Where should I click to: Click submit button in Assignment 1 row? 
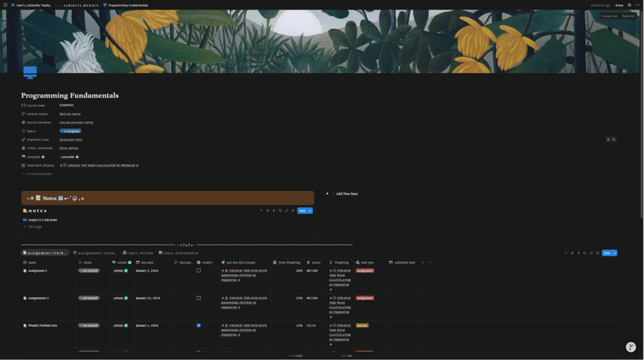click(120, 271)
